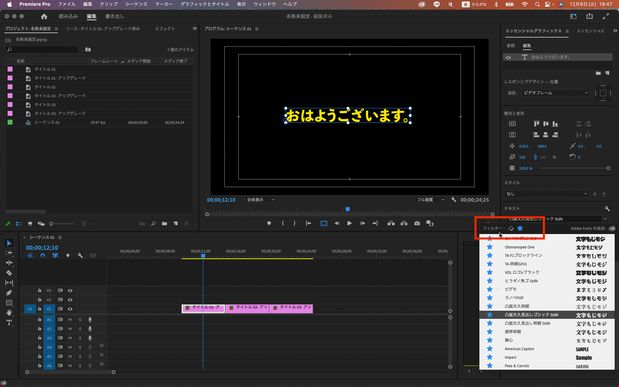Step back one frame
This screenshot has width=619, height=387.
pos(337,223)
